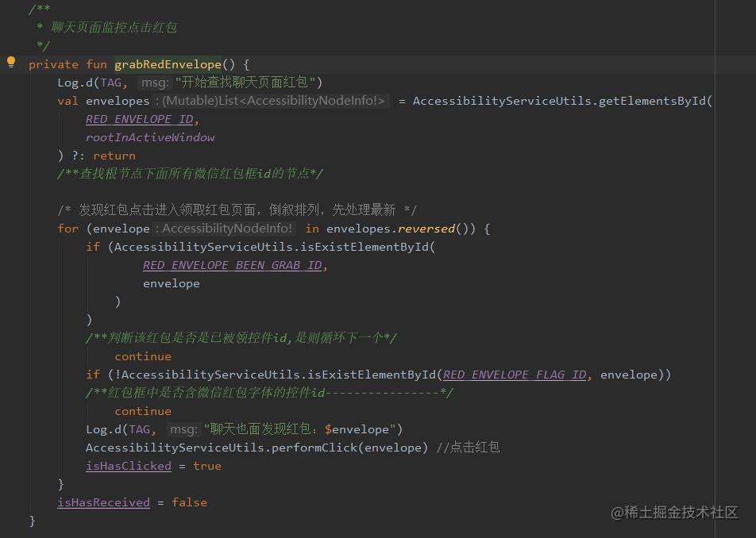This screenshot has width=756, height=538.
Task: Click rootInActiveWindow identifier
Action: pos(150,138)
